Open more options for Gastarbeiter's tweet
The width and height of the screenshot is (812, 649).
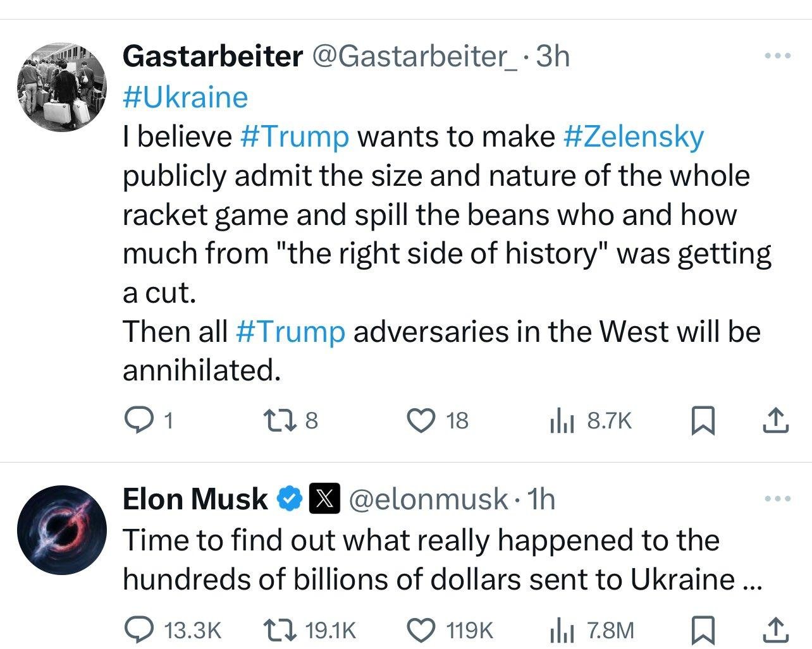[777, 56]
